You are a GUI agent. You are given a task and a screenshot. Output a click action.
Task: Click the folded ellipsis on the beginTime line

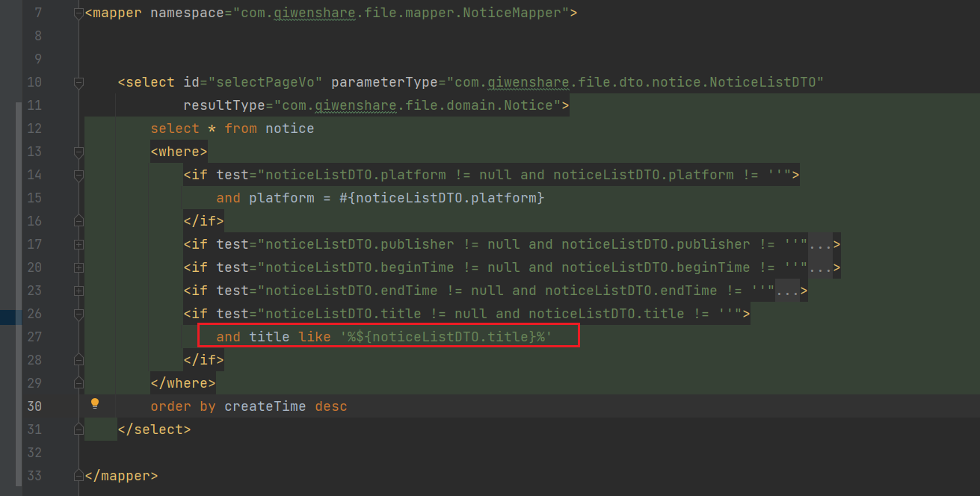point(820,267)
